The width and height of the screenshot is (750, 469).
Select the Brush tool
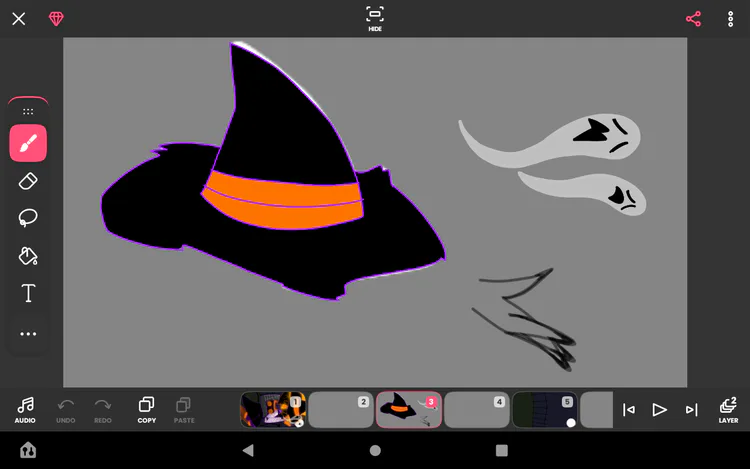pyautogui.click(x=28, y=143)
